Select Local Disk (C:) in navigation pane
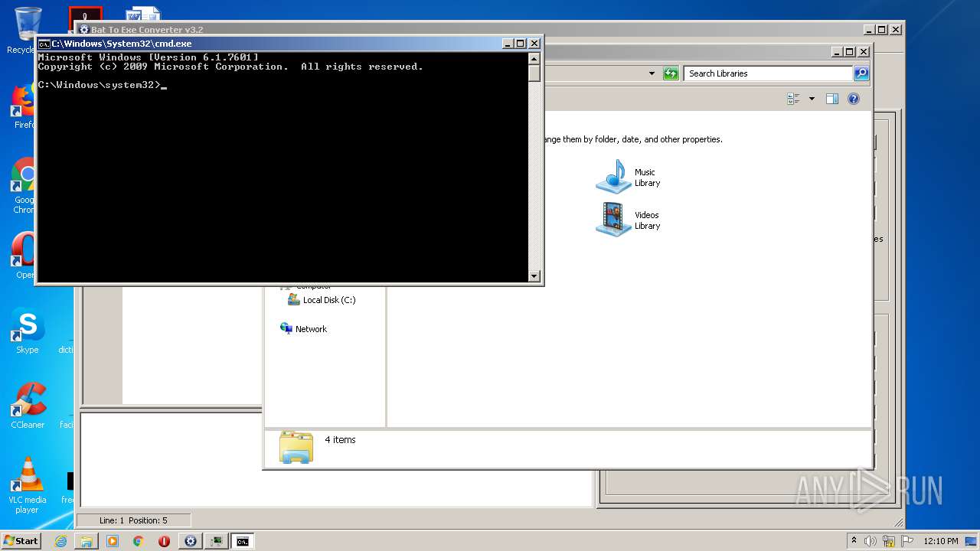 tap(322, 300)
